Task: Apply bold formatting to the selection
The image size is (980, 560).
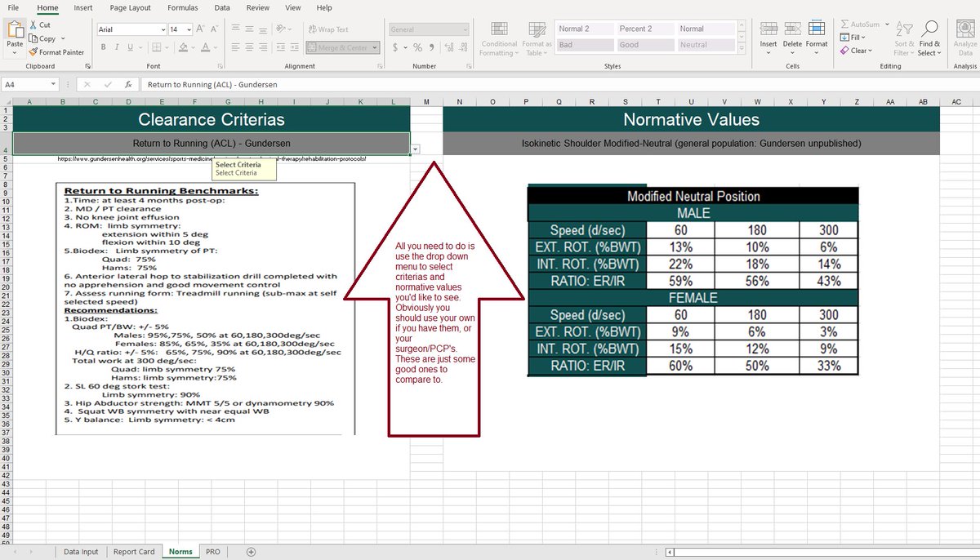Action: [104, 48]
